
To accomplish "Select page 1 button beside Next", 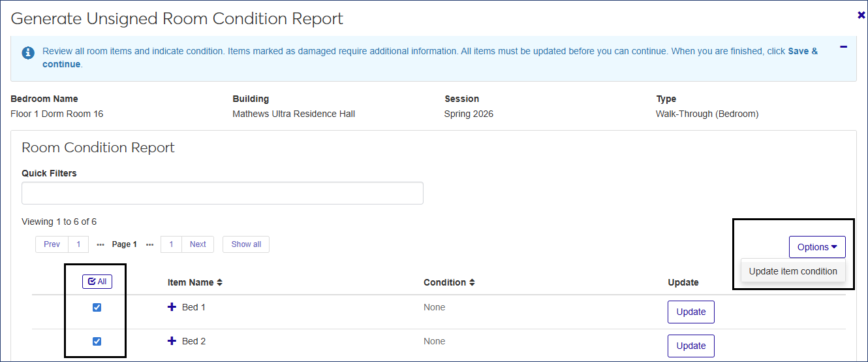I will point(171,244).
